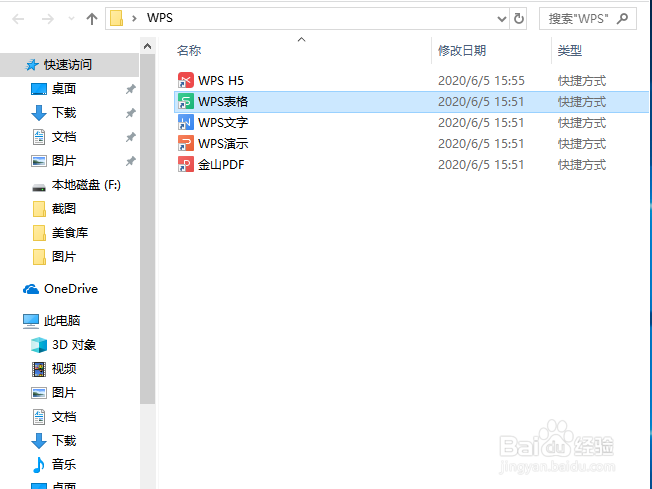
Task: Sort files by 修改日期 column header
Action: click(462, 51)
